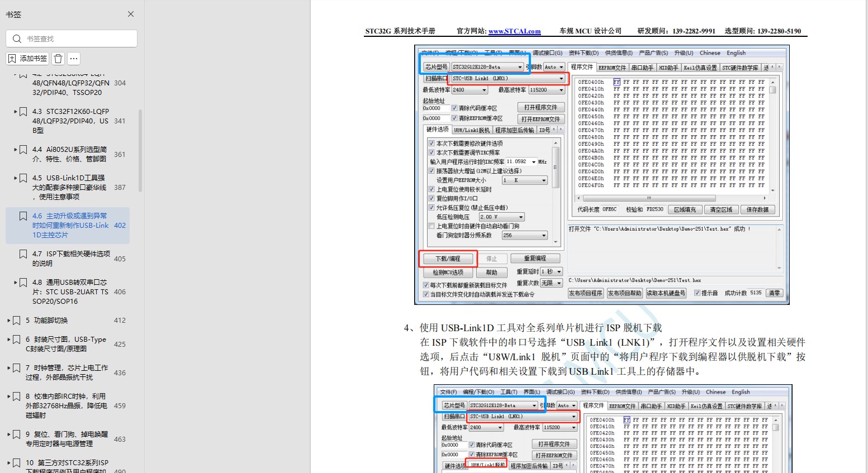Click phone number 139-2282-9991 in header
Viewport: 868px width, 473px height.
pyautogui.click(x=694, y=31)
